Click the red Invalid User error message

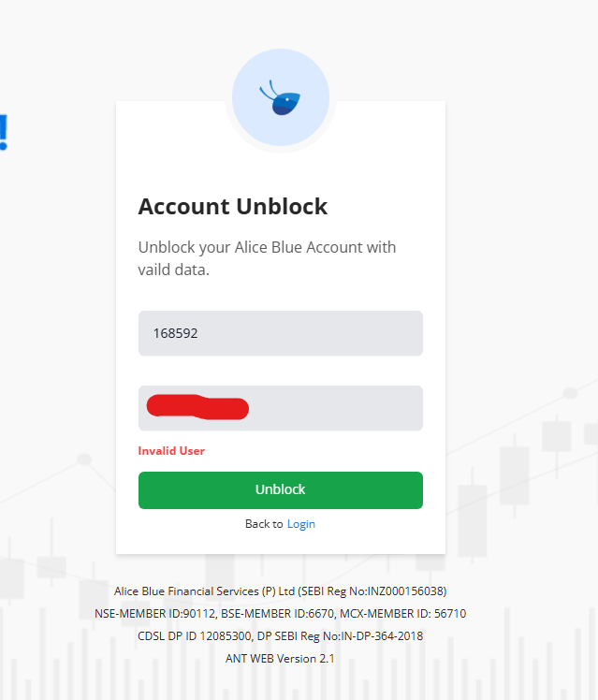click(171, 451)
